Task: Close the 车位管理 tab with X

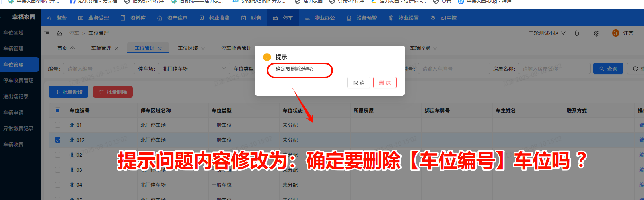Action: click(x=160, y=48)
